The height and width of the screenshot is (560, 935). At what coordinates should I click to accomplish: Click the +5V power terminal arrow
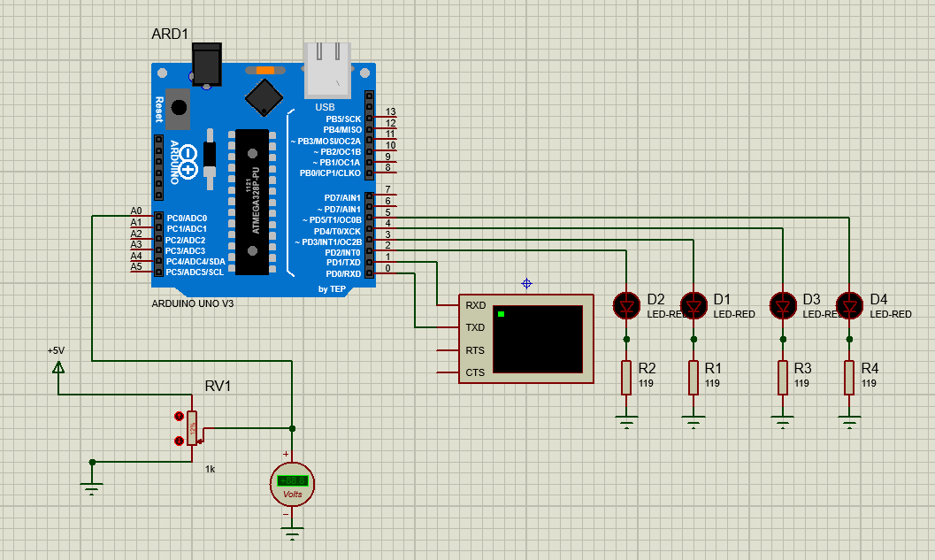coord(58,367)
